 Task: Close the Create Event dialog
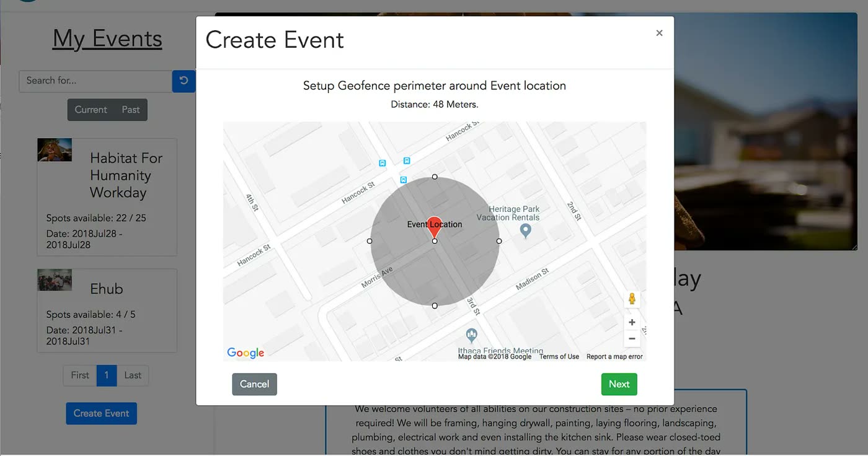pos(659,33)
